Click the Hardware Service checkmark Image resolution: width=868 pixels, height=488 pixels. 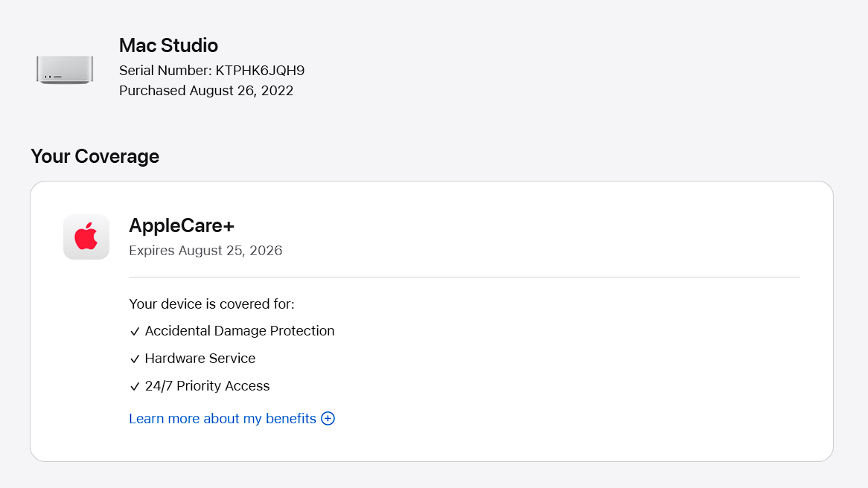[x=135, y=359]
